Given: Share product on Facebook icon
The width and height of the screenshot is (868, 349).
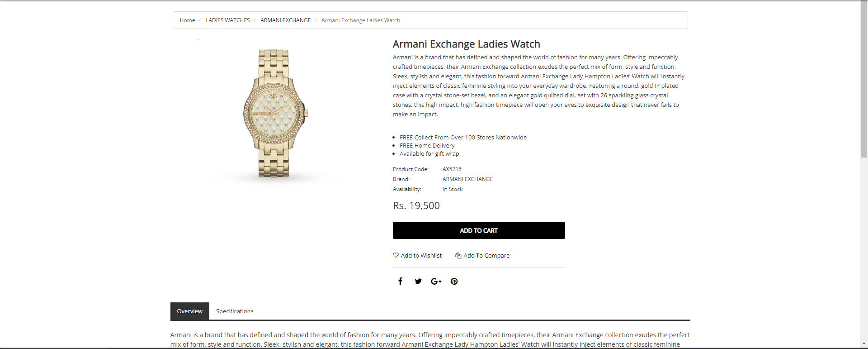Looking at the screenshot, I should coord(400,281).
